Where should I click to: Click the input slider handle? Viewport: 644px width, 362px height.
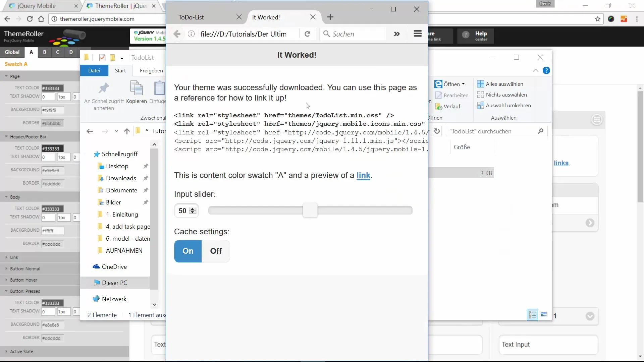point(310,210)
